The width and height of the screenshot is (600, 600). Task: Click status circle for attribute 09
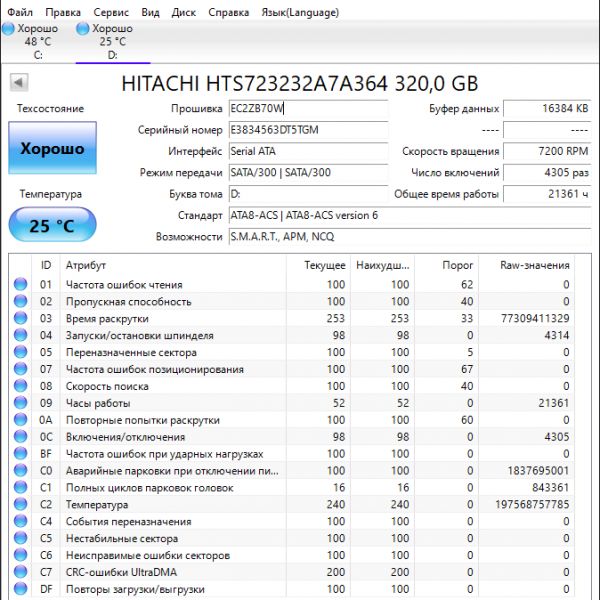point(20,403)
